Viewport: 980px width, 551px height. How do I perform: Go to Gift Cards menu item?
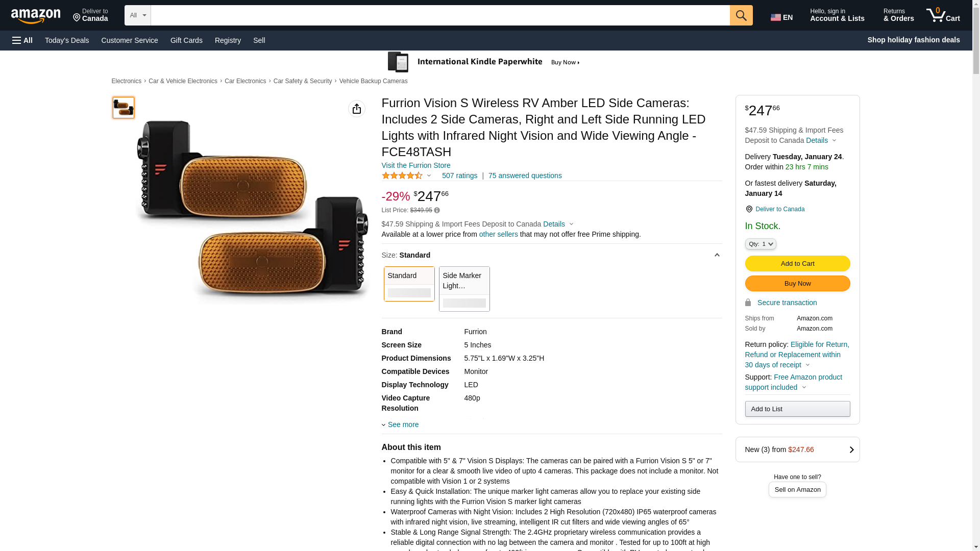coord(186,40)
